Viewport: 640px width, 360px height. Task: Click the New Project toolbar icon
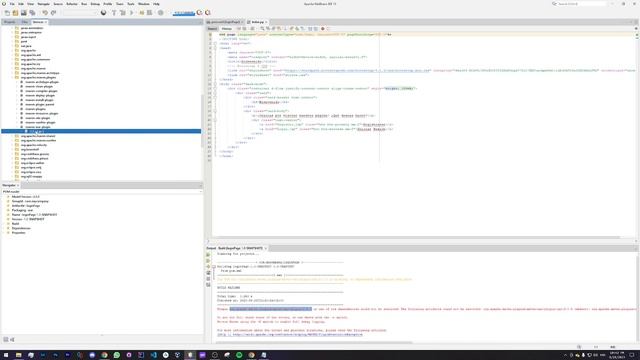click(x=15, y=13)
